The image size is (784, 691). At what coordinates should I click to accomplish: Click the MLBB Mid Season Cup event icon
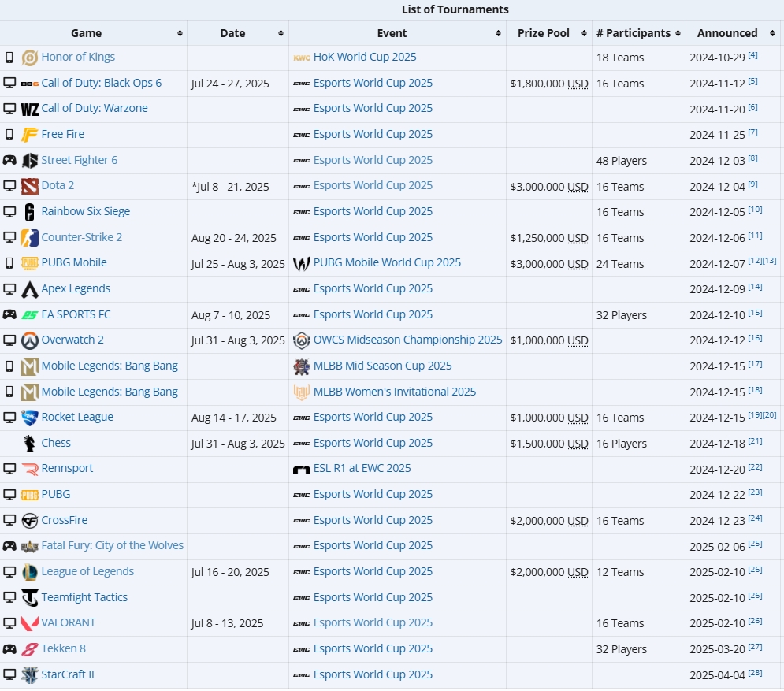point(301,366)
